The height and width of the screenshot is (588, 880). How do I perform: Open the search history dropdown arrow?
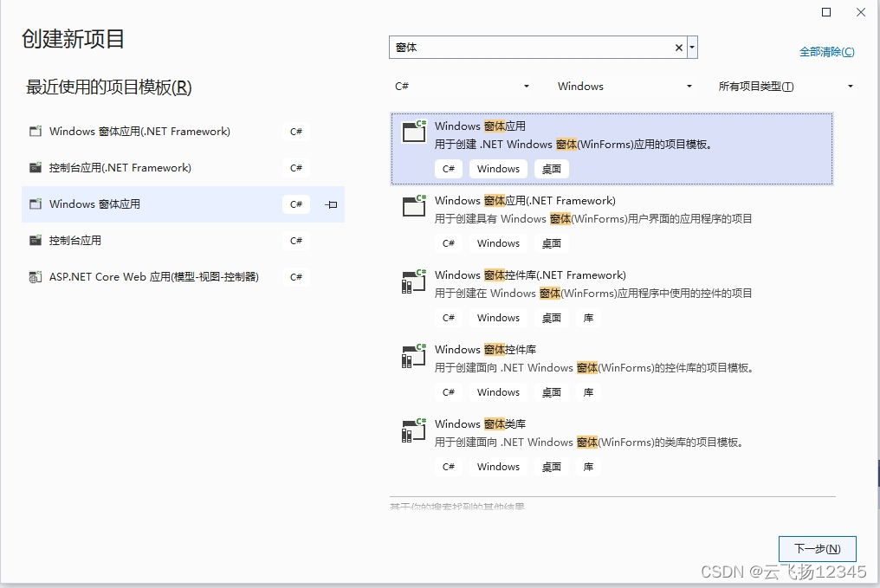pyautogui.click(x=692, y=48)
